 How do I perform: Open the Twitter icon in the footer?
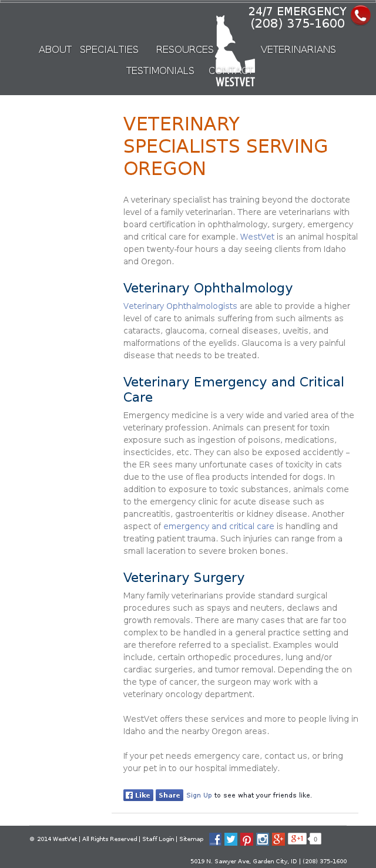coord(231,839)
